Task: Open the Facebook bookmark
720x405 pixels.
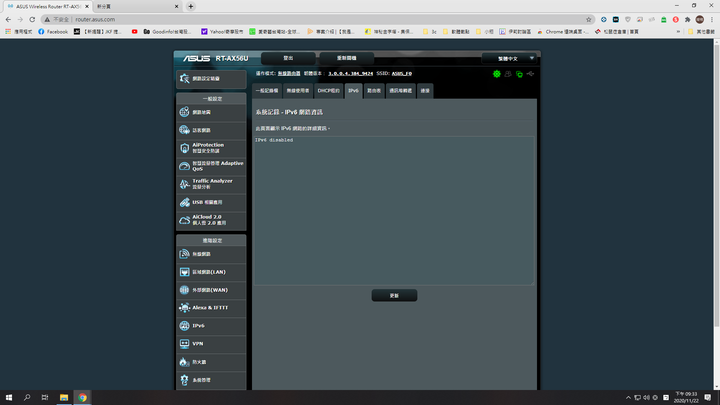Action: click(53, 32)
